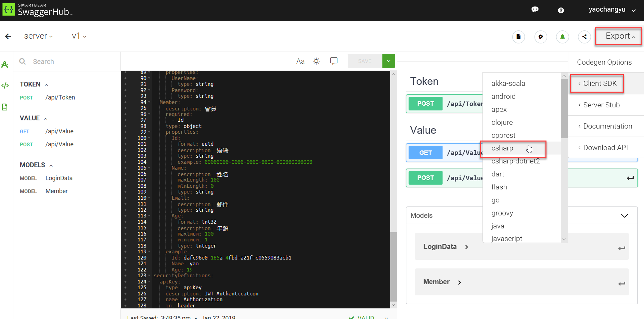Screen dimensions: 644x319
Task: Click the API info document icon
Action: 519,37
